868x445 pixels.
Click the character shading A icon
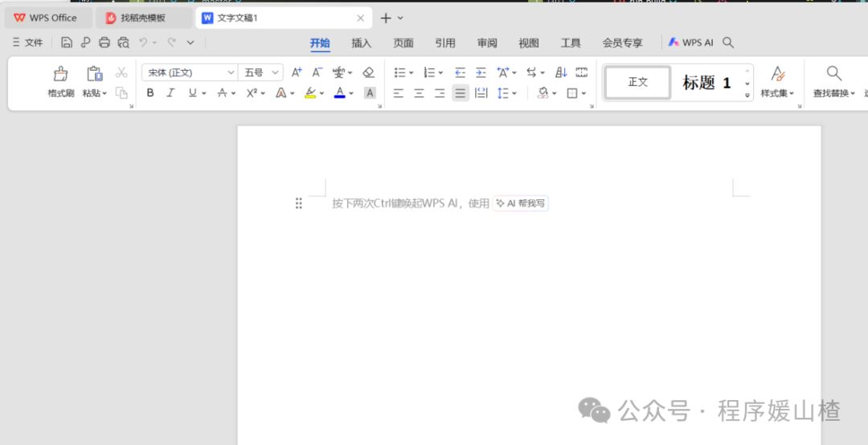370,93
